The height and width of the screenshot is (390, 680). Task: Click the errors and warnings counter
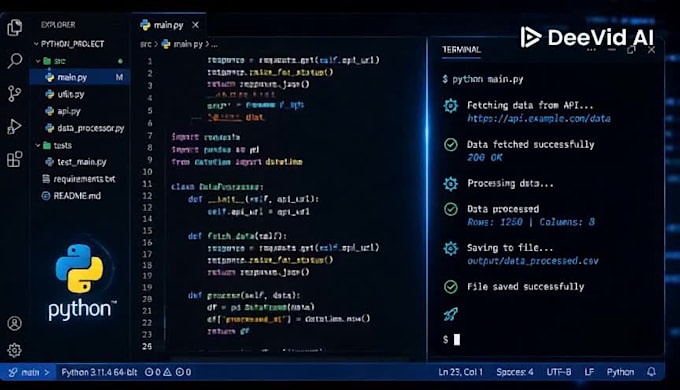coord(168,372)
